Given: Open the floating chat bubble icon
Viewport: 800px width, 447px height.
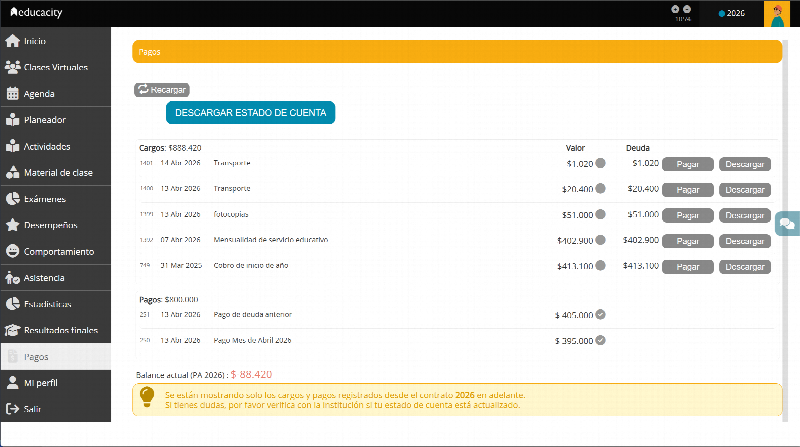Looking at the screenshot, I should coord(787,224).
